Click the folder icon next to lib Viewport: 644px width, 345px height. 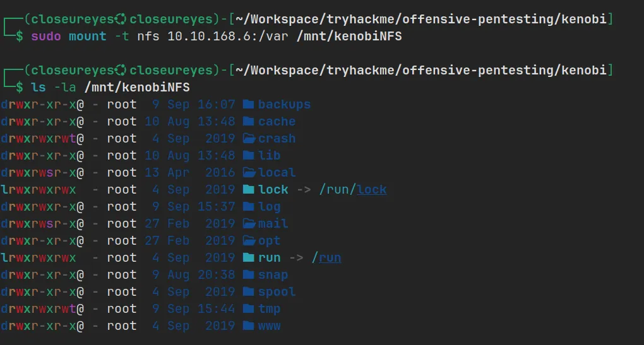coord(247,156)
